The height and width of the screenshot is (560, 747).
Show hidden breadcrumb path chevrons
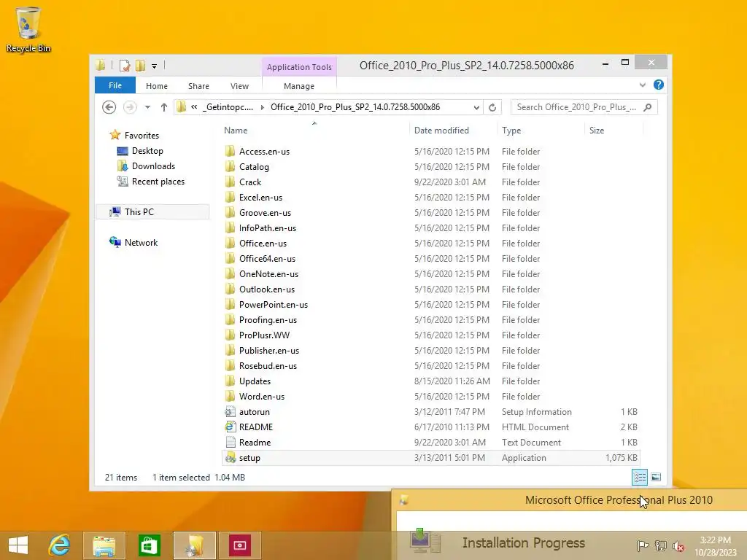click(194, 107)
